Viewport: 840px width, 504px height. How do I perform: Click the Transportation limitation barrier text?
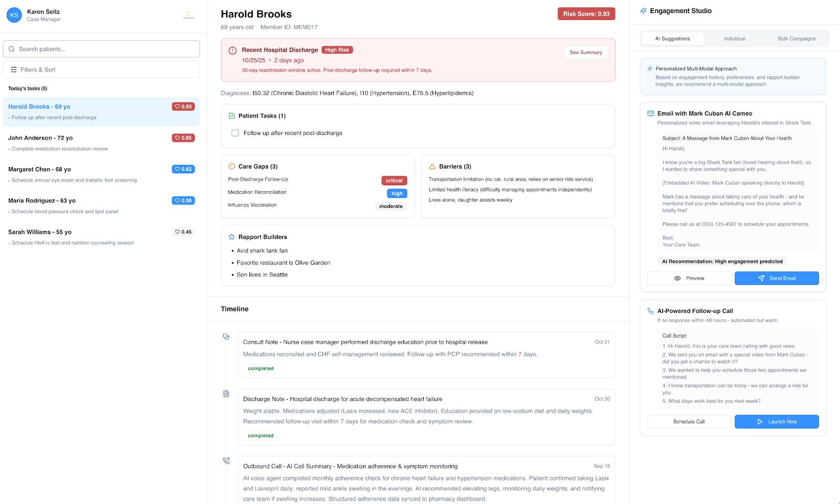pos(511,180)
